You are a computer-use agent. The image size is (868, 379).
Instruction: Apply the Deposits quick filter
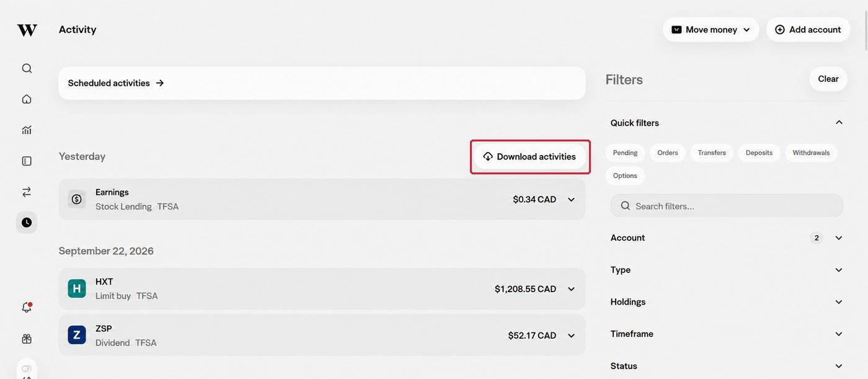759,153
